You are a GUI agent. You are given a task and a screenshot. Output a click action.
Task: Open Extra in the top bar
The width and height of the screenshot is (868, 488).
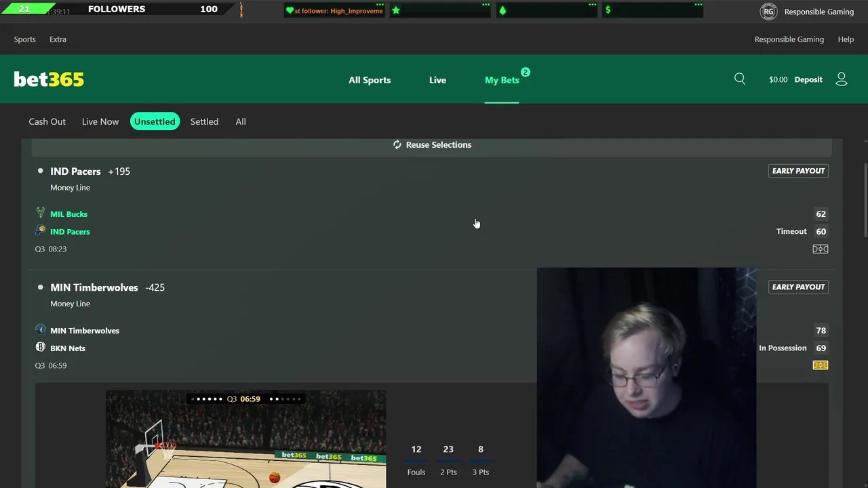(x=58, y=39)
